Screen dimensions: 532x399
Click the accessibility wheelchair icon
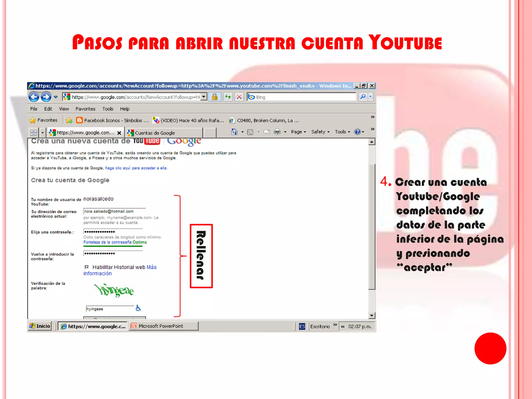click(138, 308)
